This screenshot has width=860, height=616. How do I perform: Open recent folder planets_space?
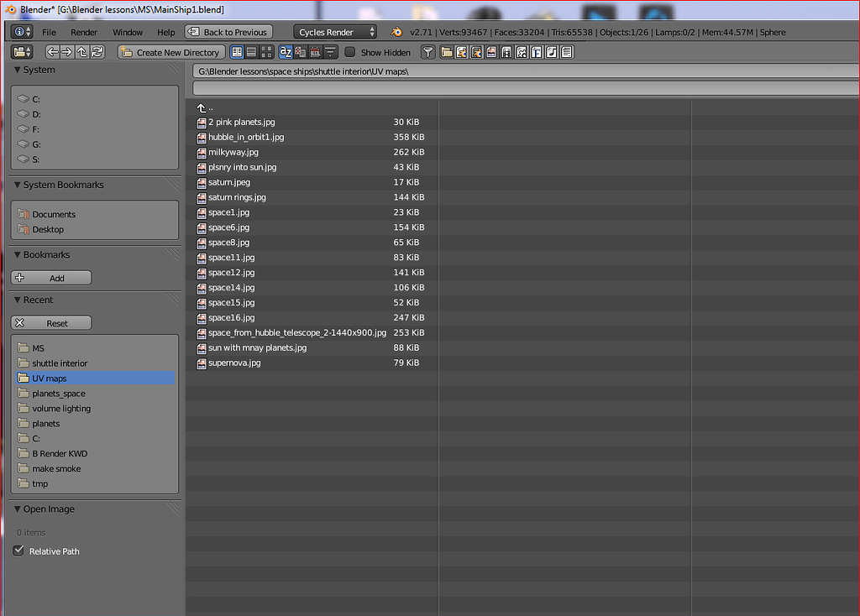(x=95, y=393)
